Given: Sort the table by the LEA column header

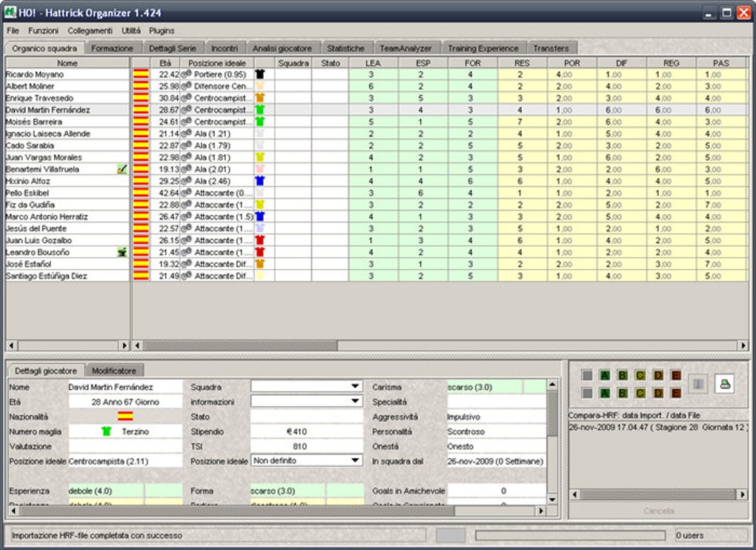Looking at the screenshot, I should [x=373, y=63].
